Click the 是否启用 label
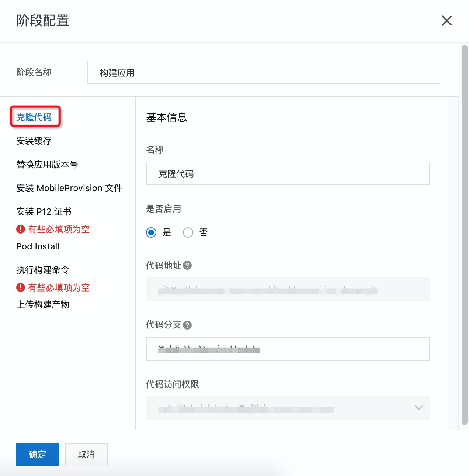This screenshot has height=476, width=469. coord(164,208)
